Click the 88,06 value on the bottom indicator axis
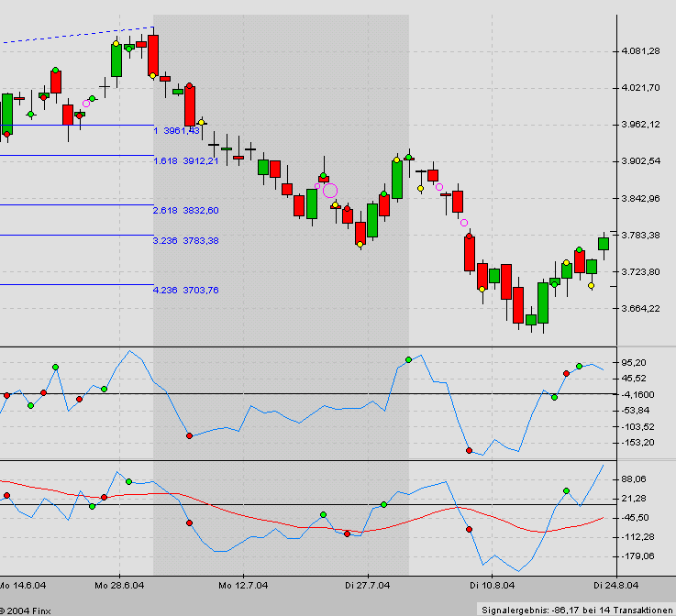The width and height of the screenshot is (676, 616). click(x=635, y=479)
